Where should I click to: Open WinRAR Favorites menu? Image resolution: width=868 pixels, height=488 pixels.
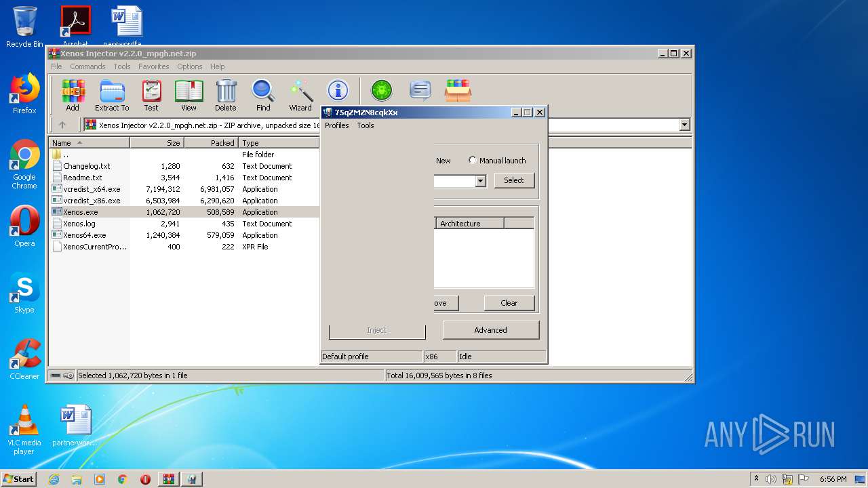pyautogui.click(x=154, y=66)
